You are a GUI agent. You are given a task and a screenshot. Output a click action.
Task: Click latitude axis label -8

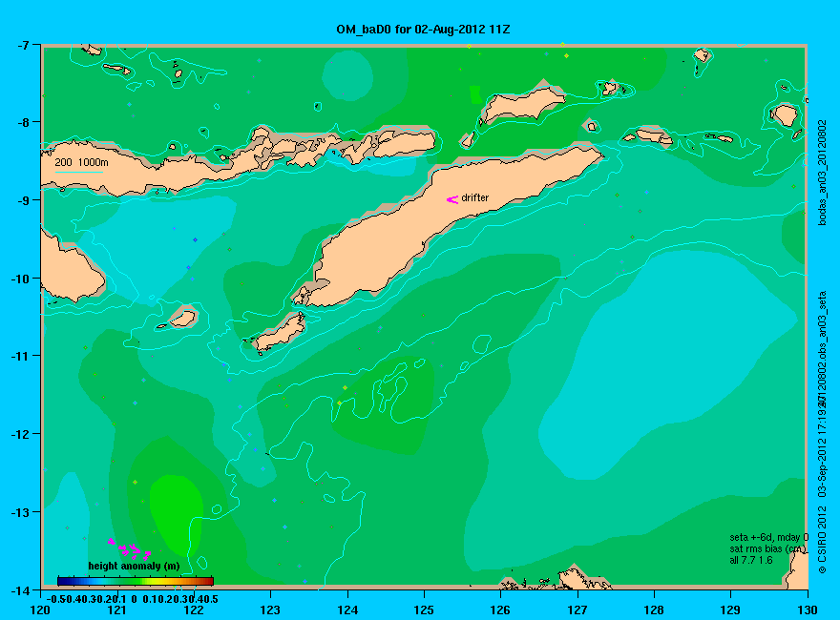(x=21, y=122)
